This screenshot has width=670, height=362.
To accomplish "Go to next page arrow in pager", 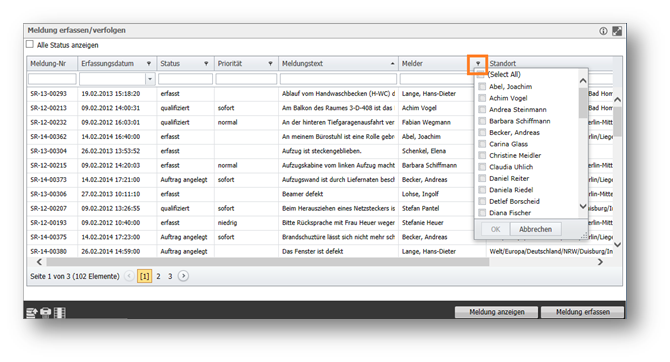I will click(183, 276).
